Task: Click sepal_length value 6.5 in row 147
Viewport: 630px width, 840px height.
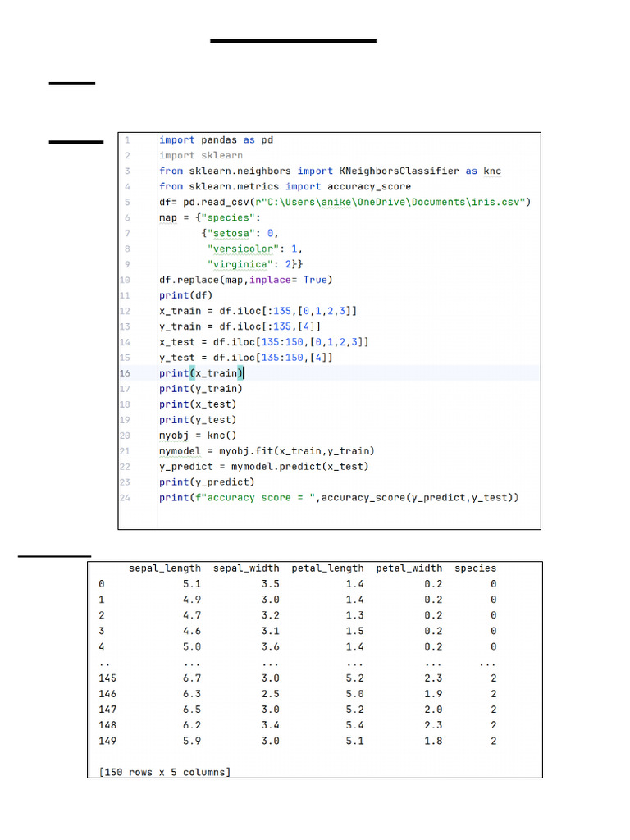Action: click(192, 710)
